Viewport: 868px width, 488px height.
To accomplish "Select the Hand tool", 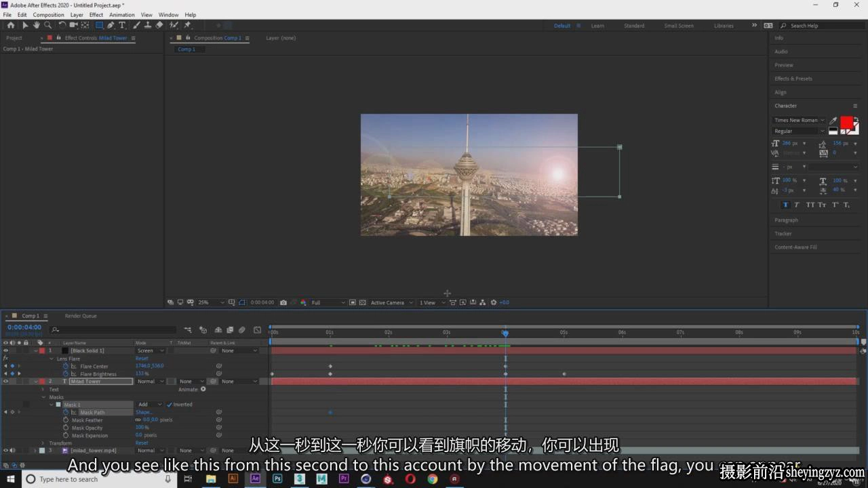I will coord(37,25).
